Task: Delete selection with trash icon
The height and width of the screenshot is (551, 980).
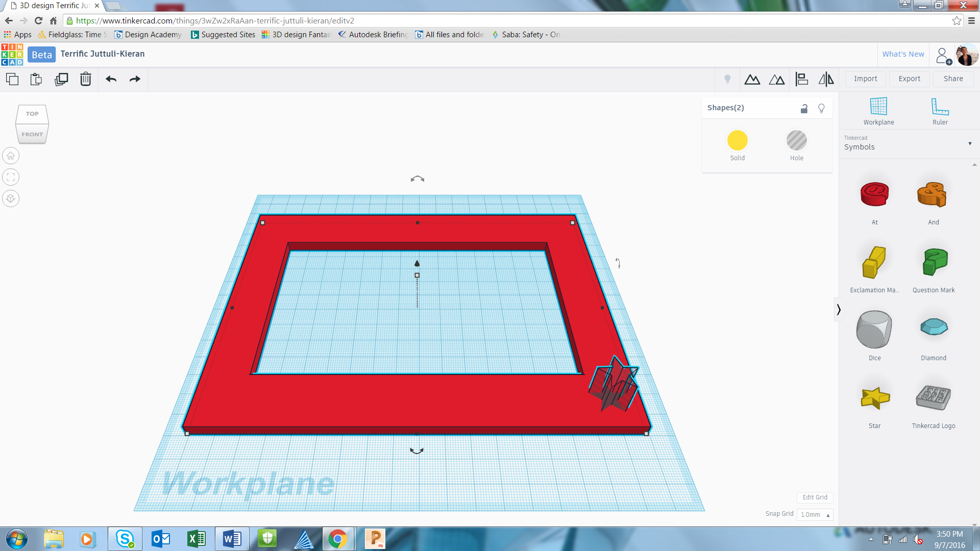Action: click(85, 79)
